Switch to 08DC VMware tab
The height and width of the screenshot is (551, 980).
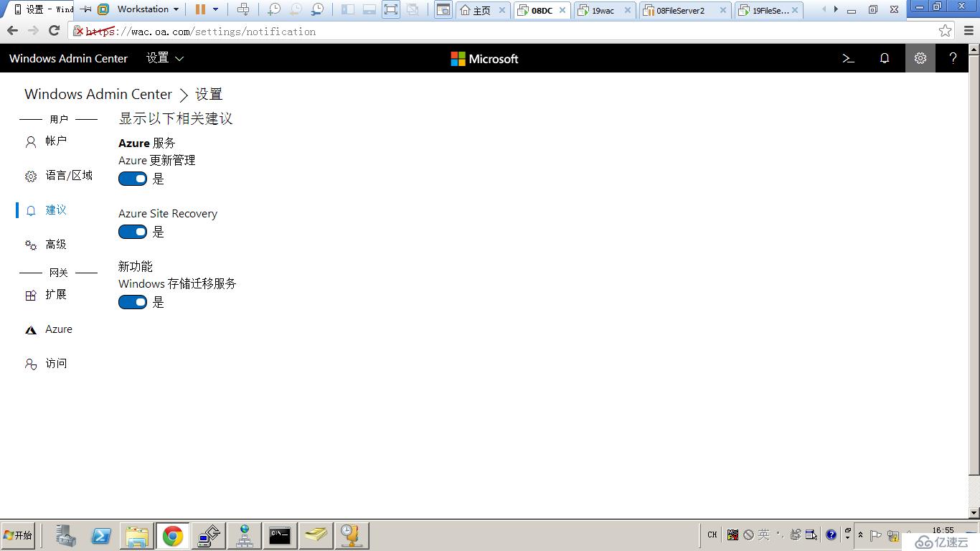click(x=542, y=10)
